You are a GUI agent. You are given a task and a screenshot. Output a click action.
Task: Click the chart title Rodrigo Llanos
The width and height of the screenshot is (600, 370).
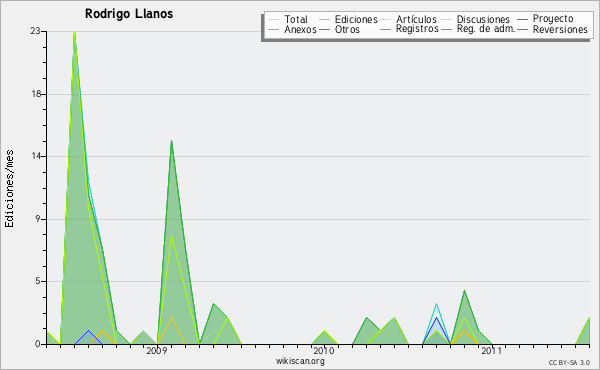point(129,14)
